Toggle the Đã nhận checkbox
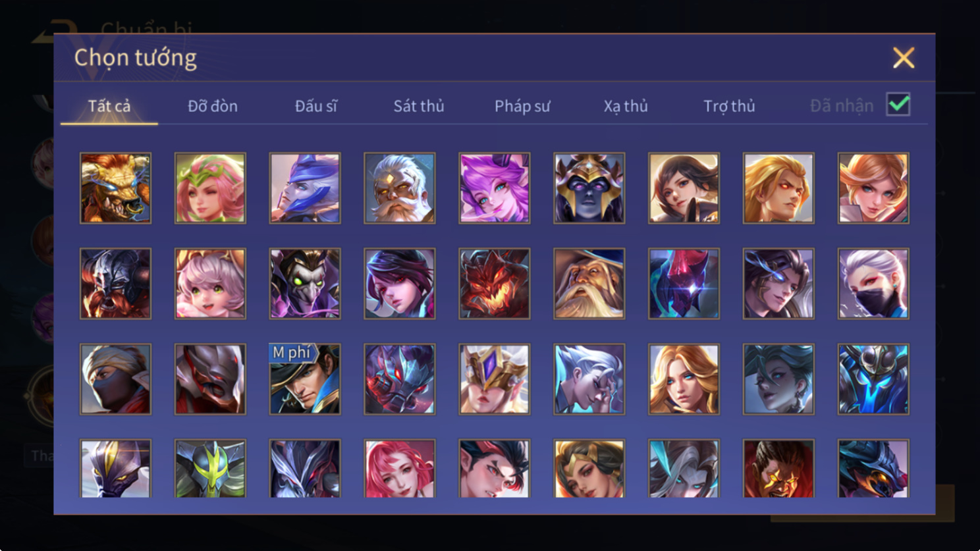Image resolution: width=980 pixels, height=551 pixels. 898,105
